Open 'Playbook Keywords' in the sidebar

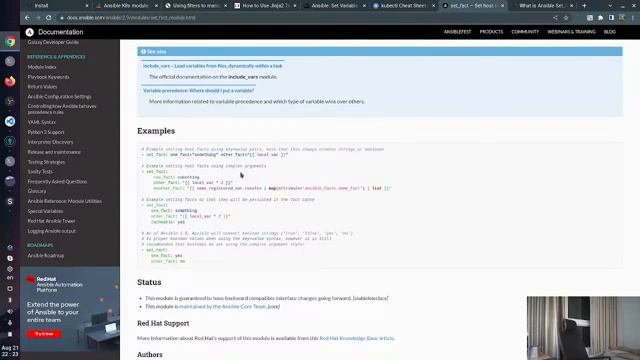coord(48,77)
